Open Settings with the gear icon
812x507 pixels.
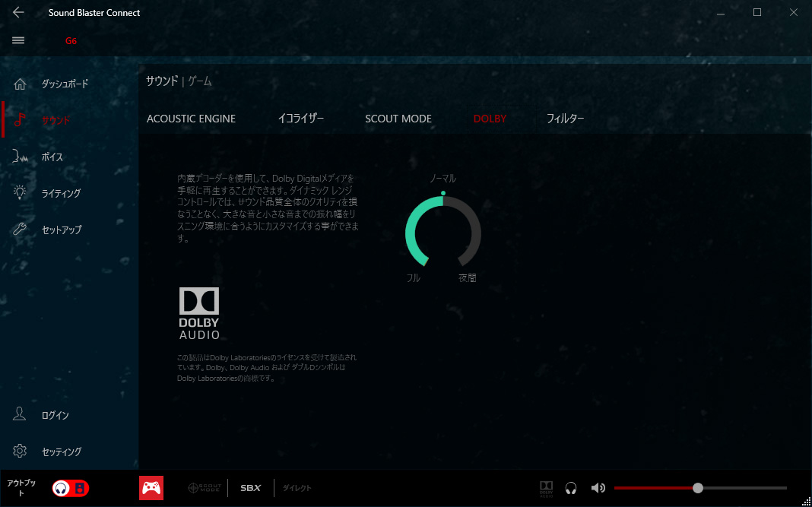21,452
